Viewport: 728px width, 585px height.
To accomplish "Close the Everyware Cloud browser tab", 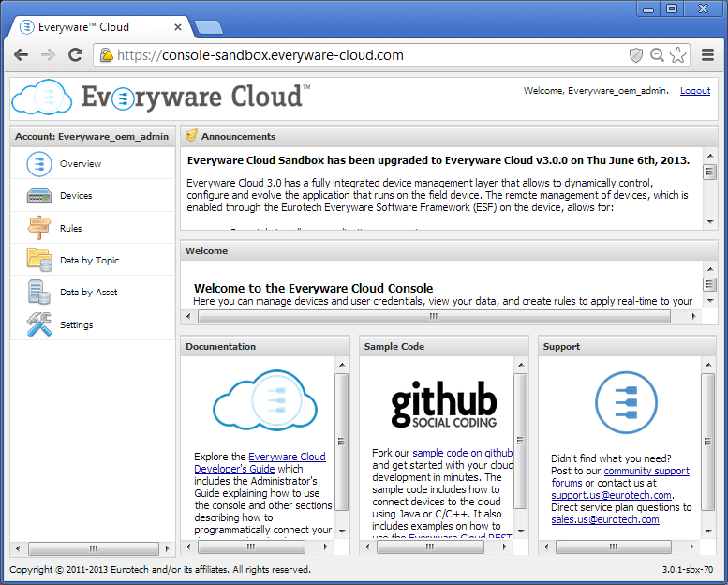I will pos(178,27).
